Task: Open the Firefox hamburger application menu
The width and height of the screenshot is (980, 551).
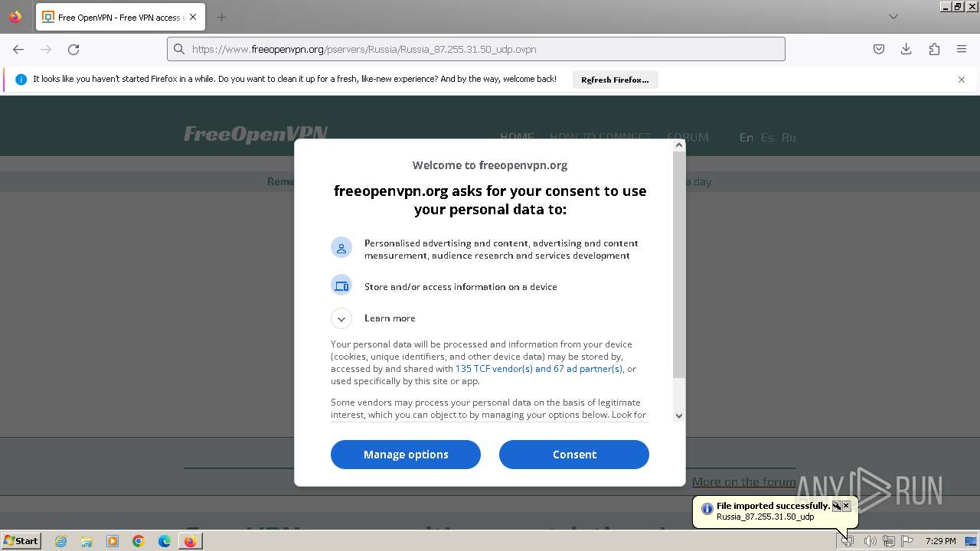Action: (962, 49)
